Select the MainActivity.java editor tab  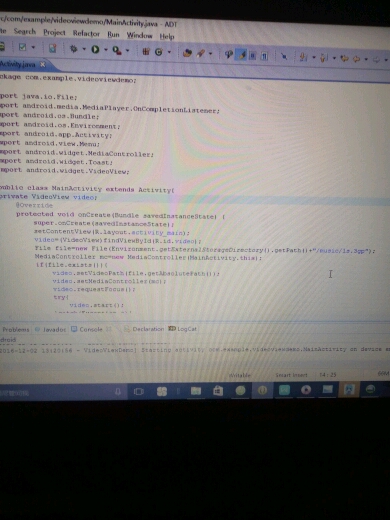pos(17,64)
